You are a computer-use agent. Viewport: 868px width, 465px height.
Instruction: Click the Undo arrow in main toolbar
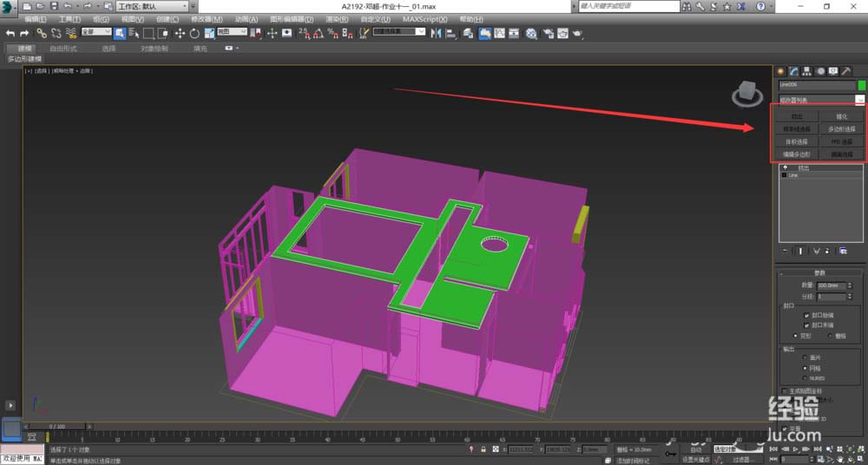tap(10, 33)
